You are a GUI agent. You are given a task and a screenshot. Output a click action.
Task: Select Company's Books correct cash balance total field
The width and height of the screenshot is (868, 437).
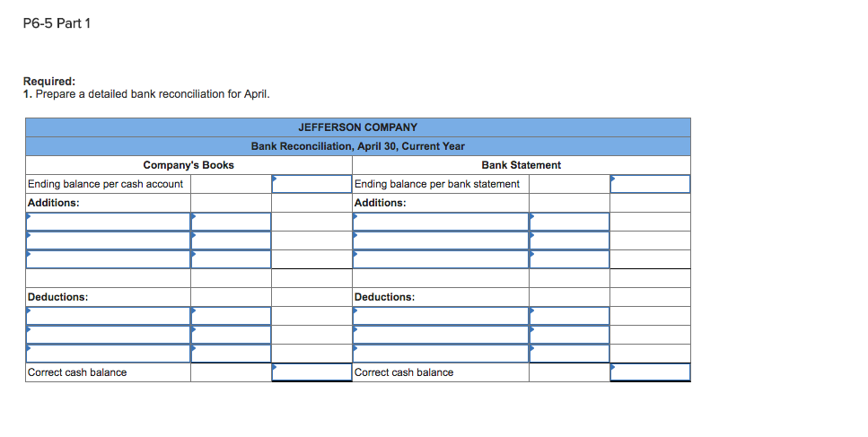tap(311, 372)
